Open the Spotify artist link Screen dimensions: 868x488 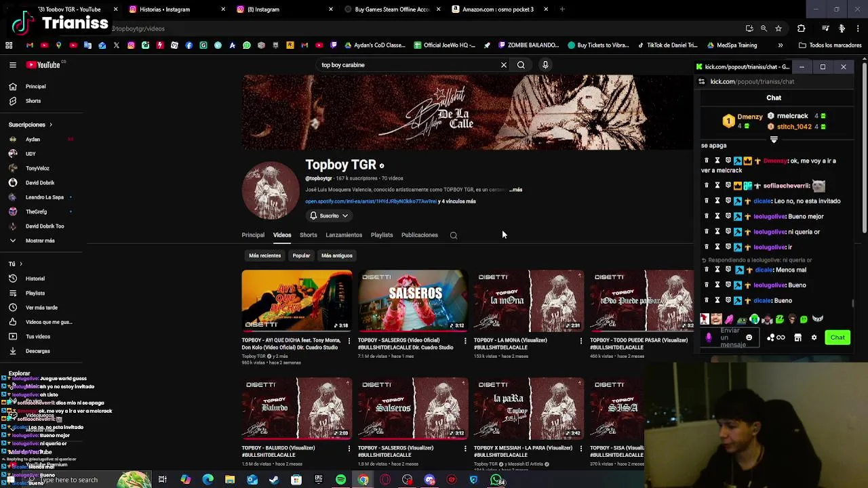click(x=371, y=201)
